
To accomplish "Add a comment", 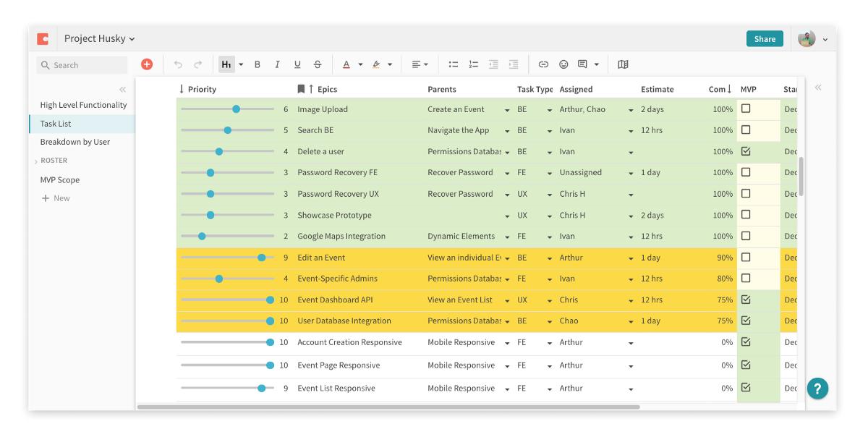I will point(583,64).
